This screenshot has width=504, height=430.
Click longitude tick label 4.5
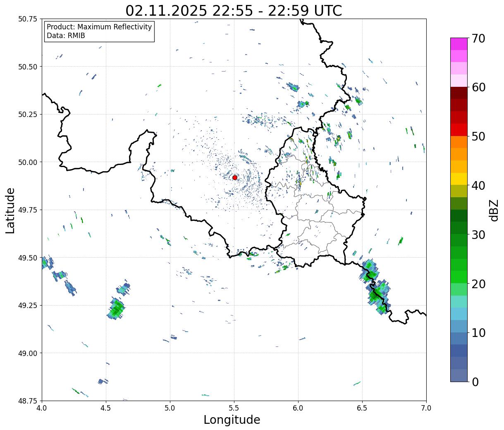pyautogui.click(x=106, y=408)
